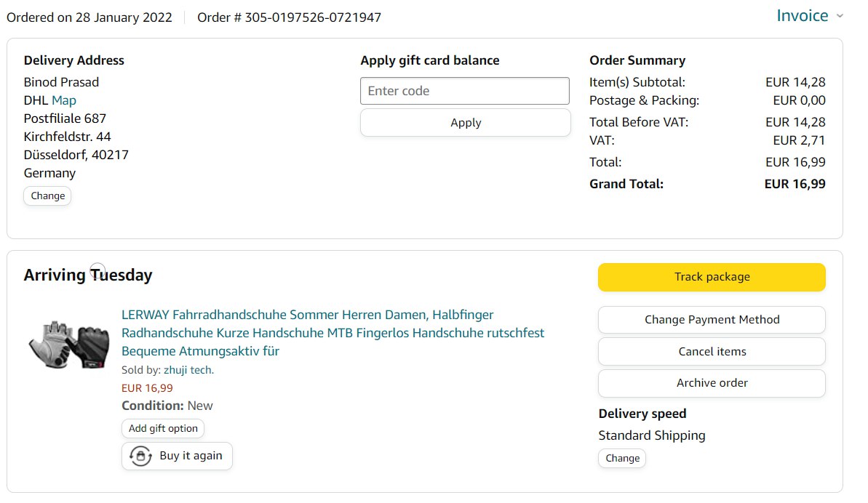
Task: Archive this order
Action: pyautogui.click(x=712, y=383)
